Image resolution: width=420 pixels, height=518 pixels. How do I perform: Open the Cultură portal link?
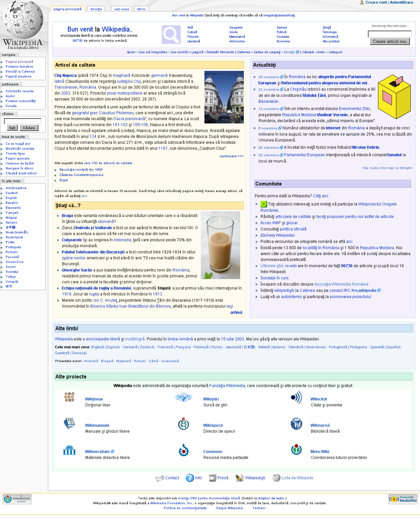coord(192,32)
